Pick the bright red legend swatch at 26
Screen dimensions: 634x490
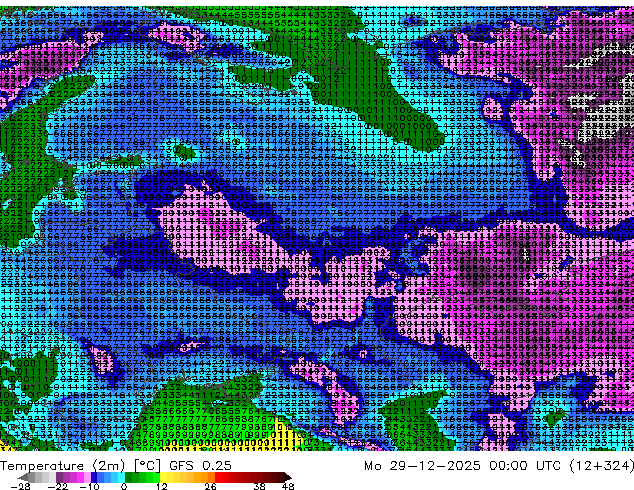coord(218,477)
